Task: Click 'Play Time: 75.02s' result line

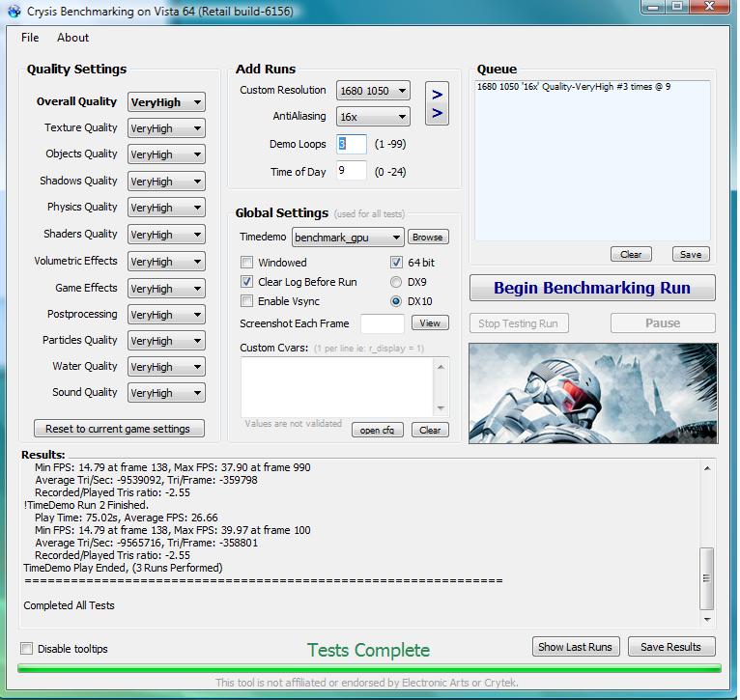Action: [126, 518]
